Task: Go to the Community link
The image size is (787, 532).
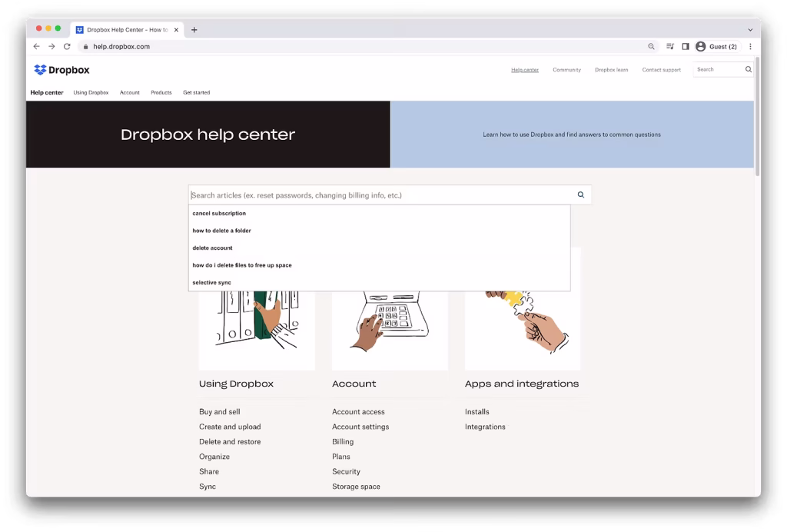Action: (x=566, y=70)
